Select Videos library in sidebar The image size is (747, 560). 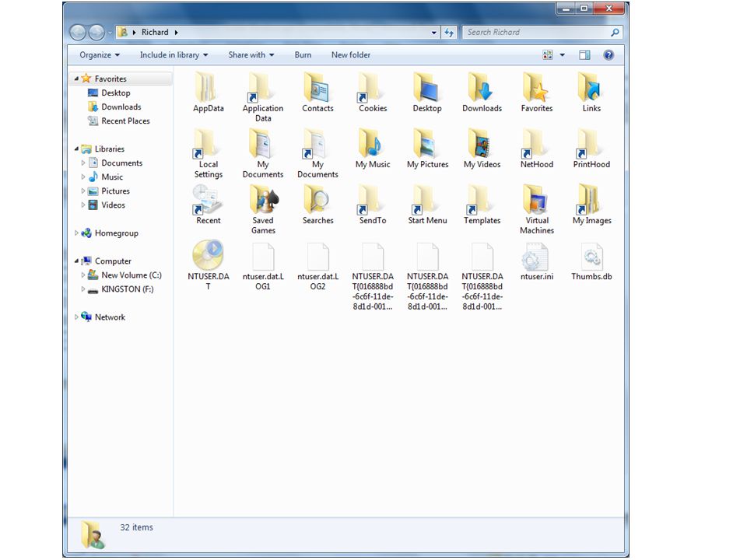click(x=113, y=205)
